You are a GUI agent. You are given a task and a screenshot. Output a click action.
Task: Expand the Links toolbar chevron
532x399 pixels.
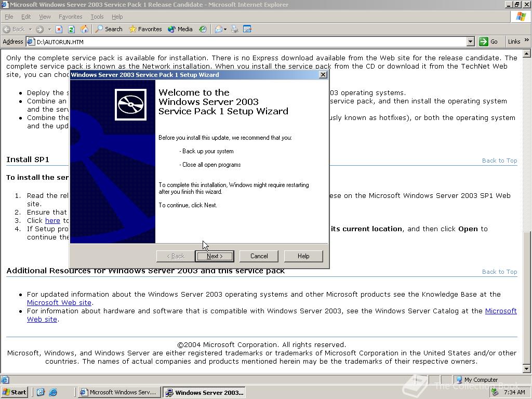pyautogui.click(x=527, y=40)
